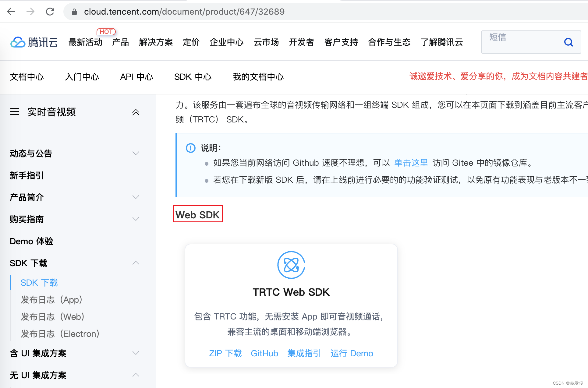Expand the 产品简介 chevron
The image size is (588, 388).
[136, 197]
